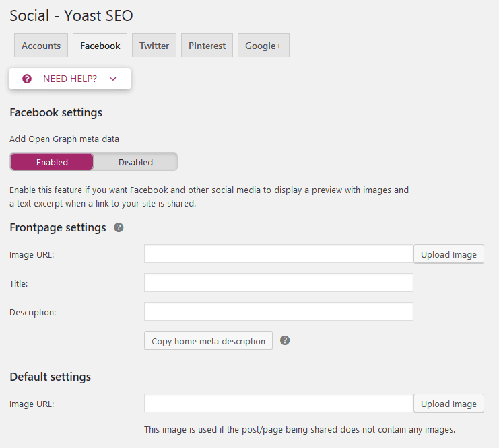
Task: Focus the Frontpage Title field
Action: [x=279, y=283]
